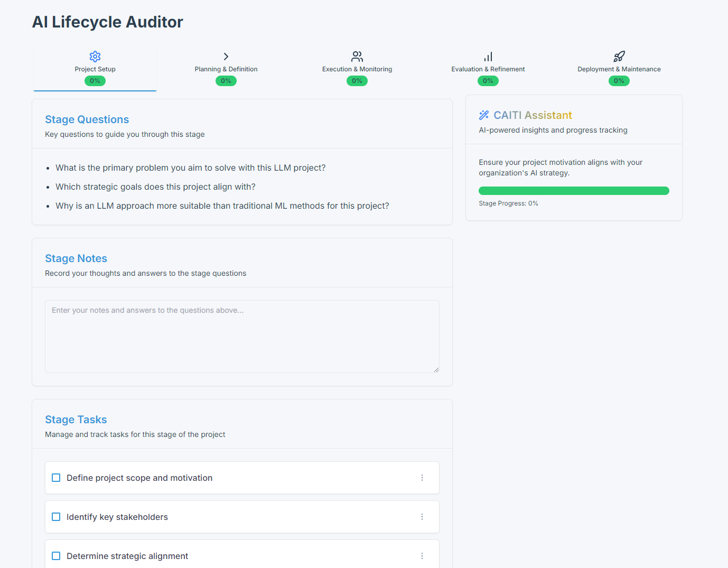Screen dimensions: 728x568
Task: Check the Define project scope and motivation task
Action: tap(56, 478)
